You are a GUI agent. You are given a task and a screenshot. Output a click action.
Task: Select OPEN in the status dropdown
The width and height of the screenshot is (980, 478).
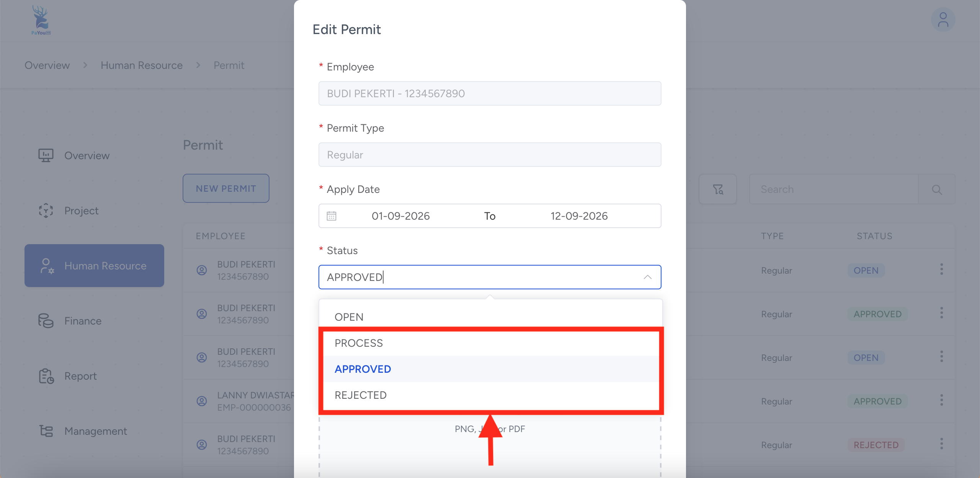(x=349, y=317)
